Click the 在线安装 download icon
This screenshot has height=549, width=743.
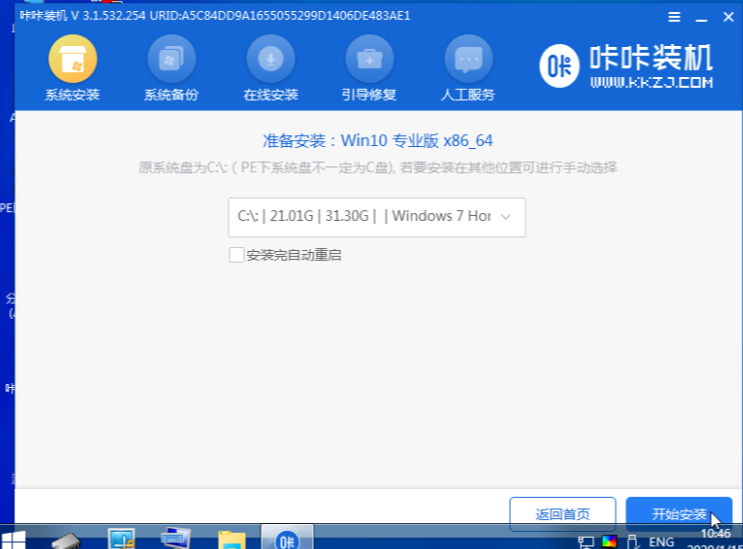270,62
